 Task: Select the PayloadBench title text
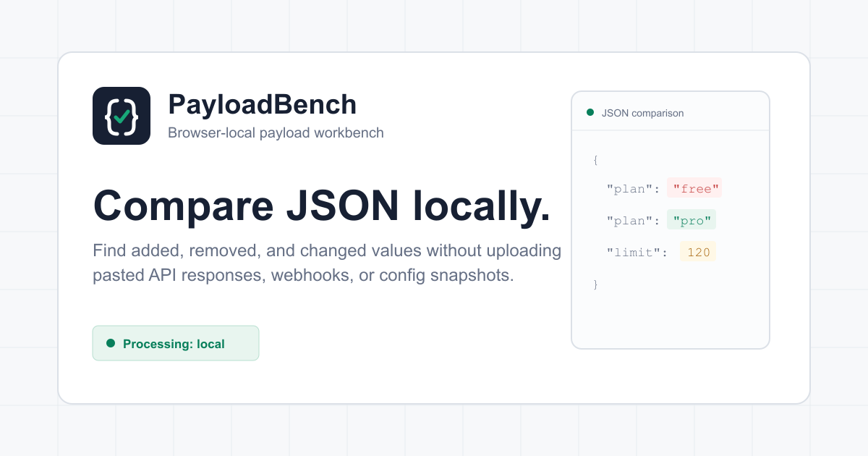(x=263, y=105)
